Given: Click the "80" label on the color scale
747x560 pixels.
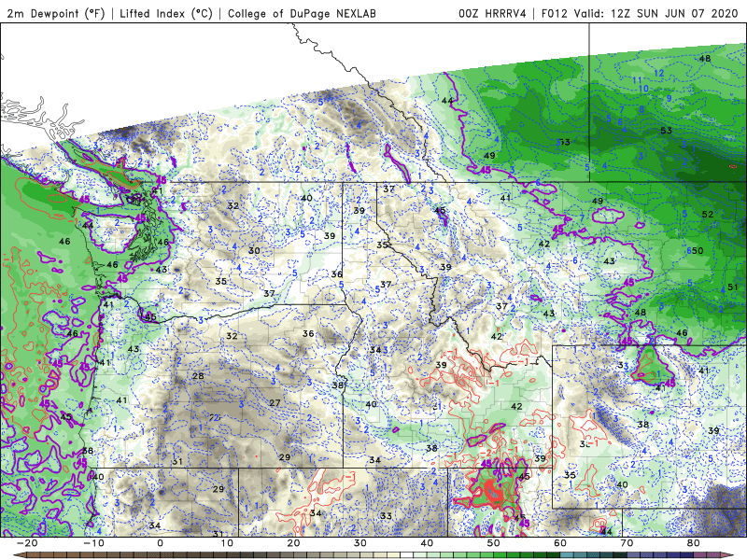Looking at the screenshot, I should tap(694, 543).
